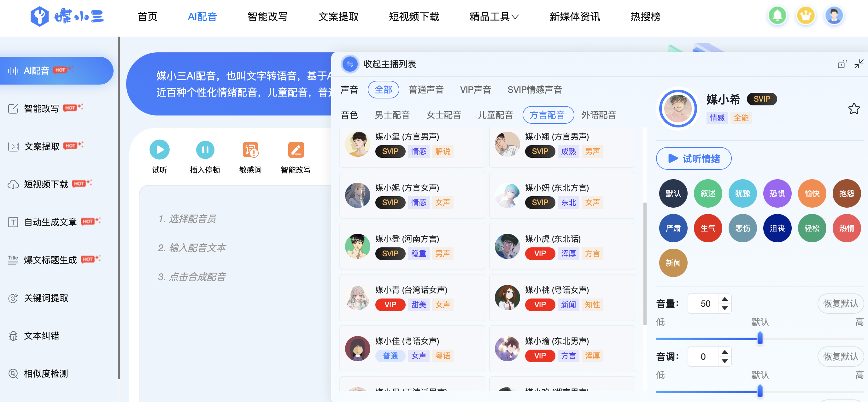868x402 pixels.
Task: Expand the 精品工具 dropdown menu
Action: pos(494,16)
